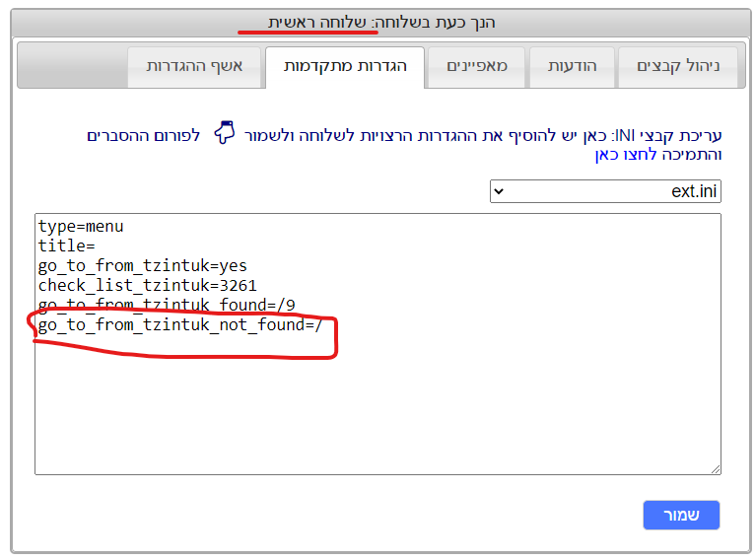The height and width of the screenshot is (560, 755).
Task: Click the check_list_tzintuk=3261 line
Action: (147, 286)
